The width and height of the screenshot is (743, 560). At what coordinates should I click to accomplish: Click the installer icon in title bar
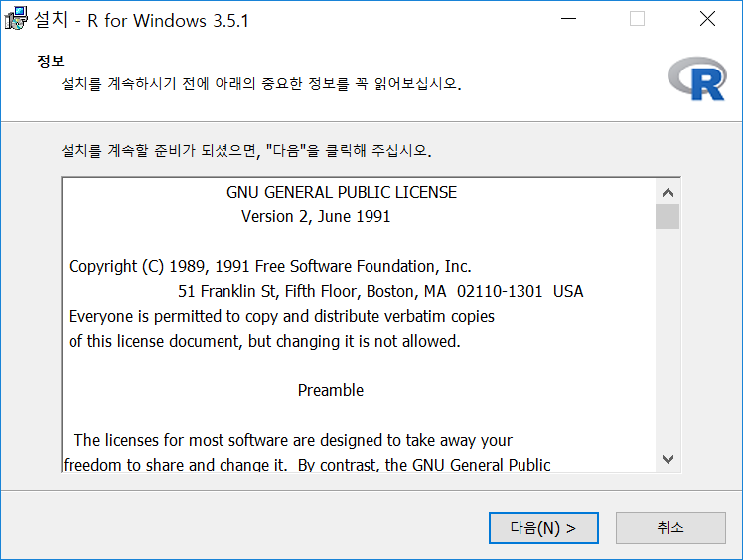[16, 19]
